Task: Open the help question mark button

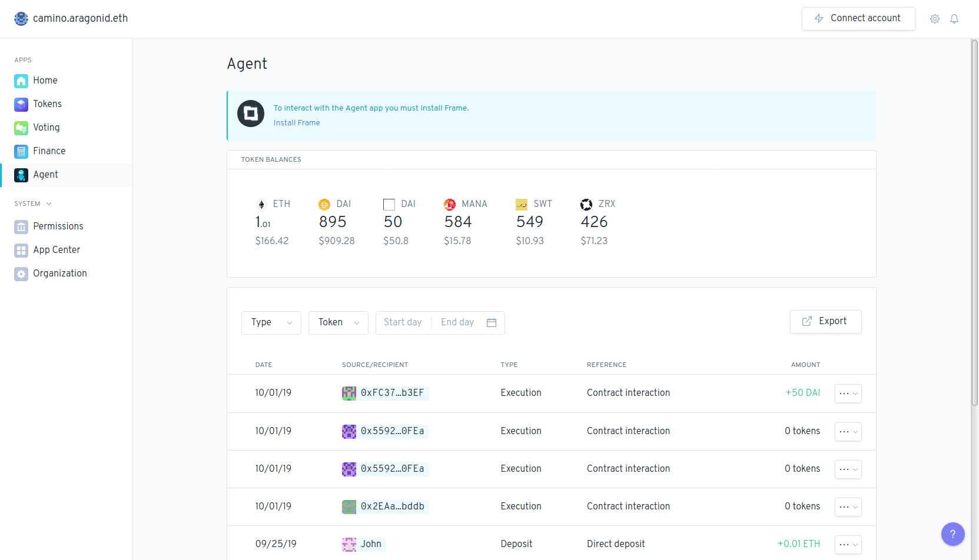Action: pyautogui.click(x=953, y=534)
